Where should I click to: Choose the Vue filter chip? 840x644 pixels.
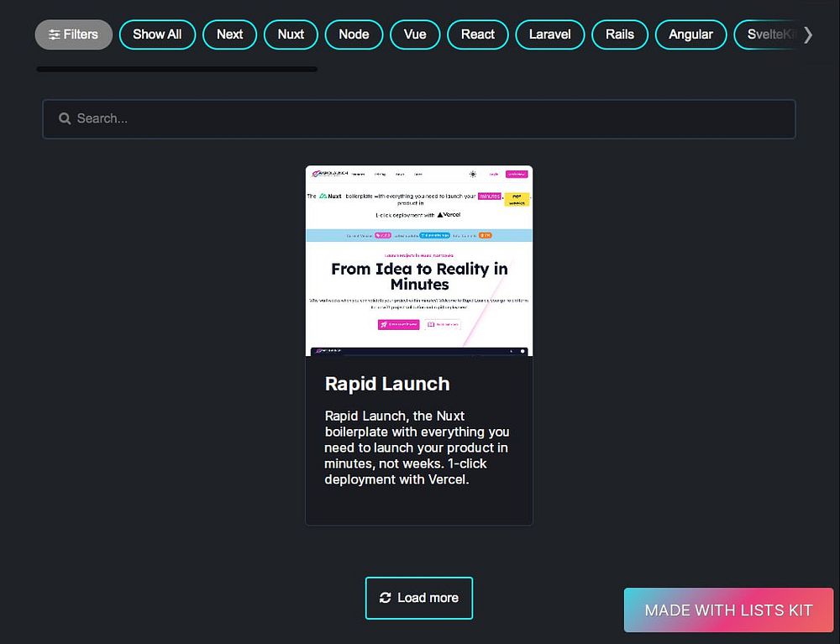(415, 34)
